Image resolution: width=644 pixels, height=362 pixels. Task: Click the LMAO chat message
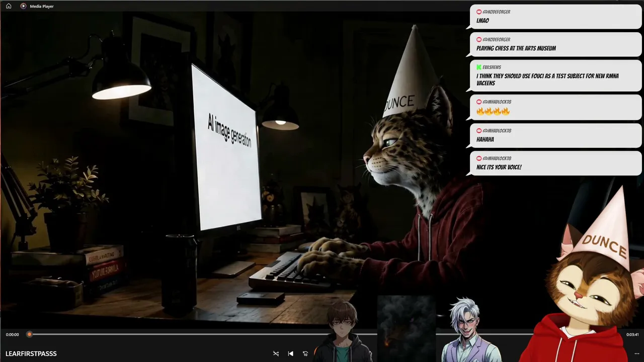[555, 17]
